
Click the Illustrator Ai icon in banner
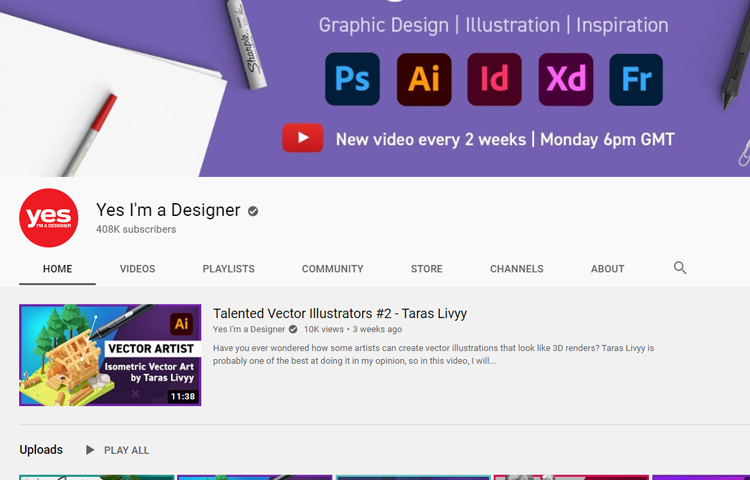(424, 79)
